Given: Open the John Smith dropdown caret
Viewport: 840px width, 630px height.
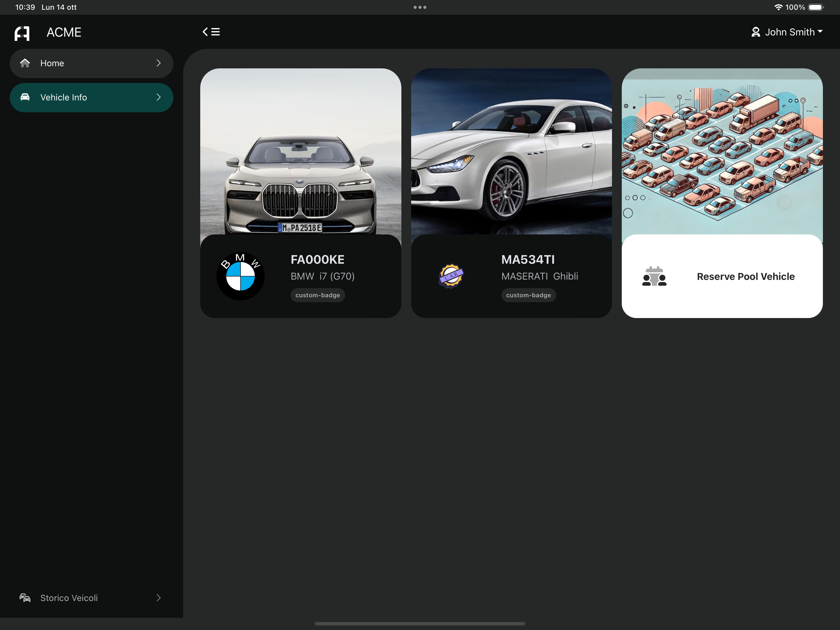Looking at the screenshot, I should coord(820,31).
